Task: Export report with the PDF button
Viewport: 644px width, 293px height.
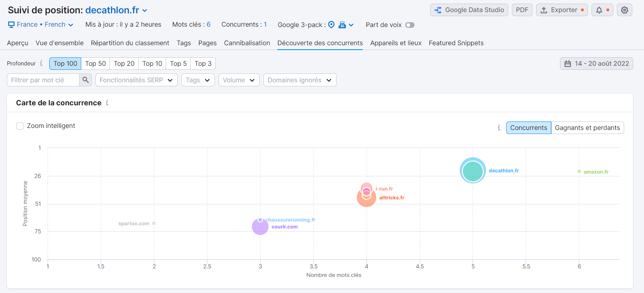Action: (522, 10)
